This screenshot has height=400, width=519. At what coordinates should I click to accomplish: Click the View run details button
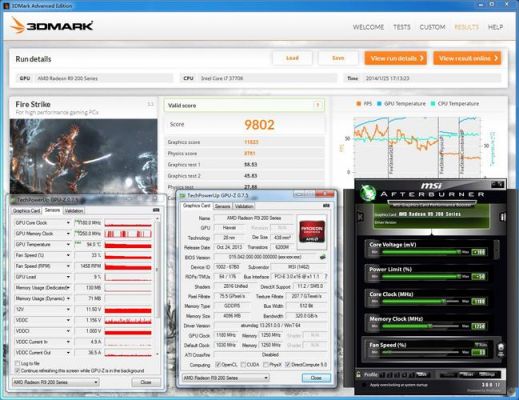click(x=396, y=58)
